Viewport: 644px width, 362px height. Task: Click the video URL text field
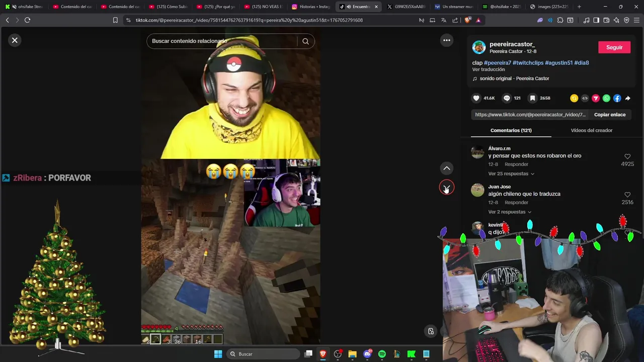click(x=530, y=115)
